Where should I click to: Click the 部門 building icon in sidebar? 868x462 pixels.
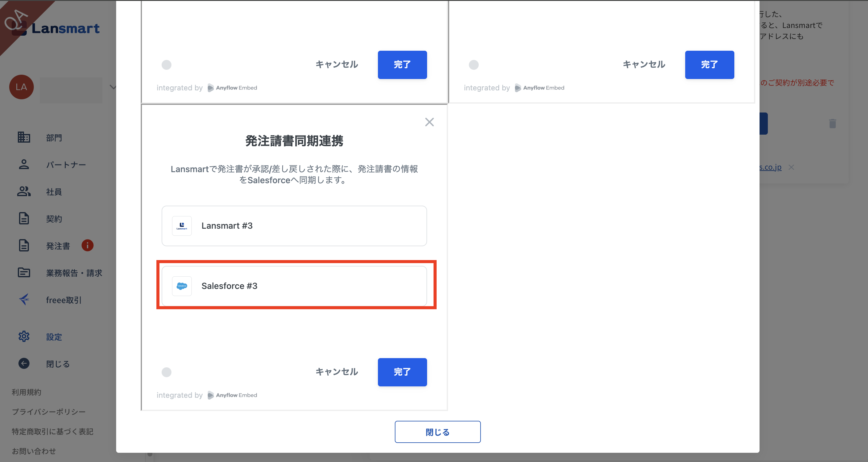(24, 137)
